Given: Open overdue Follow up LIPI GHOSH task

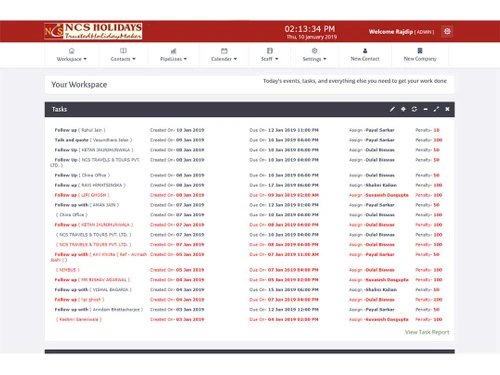Looking at the screenshot, I should pos(82,195).
